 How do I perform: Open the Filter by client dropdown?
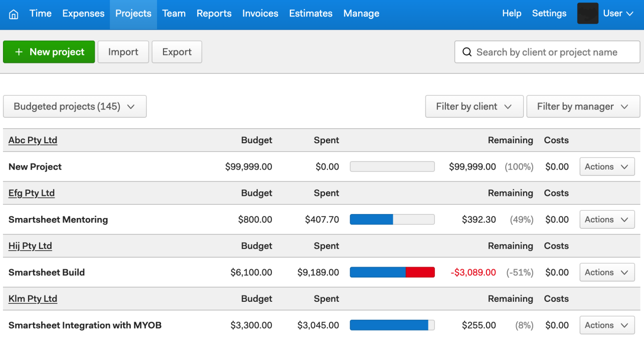pos(474,106)
